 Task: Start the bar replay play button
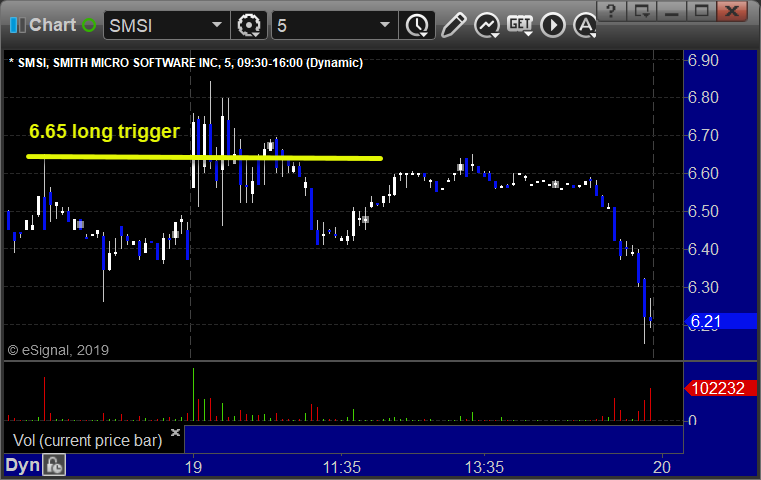(x=553, y=25)
